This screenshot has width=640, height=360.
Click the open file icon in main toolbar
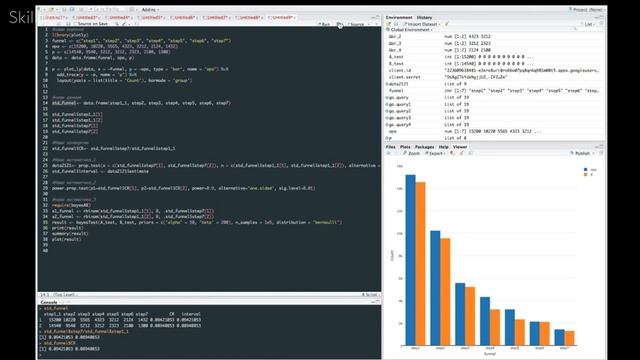pos(52,9)
